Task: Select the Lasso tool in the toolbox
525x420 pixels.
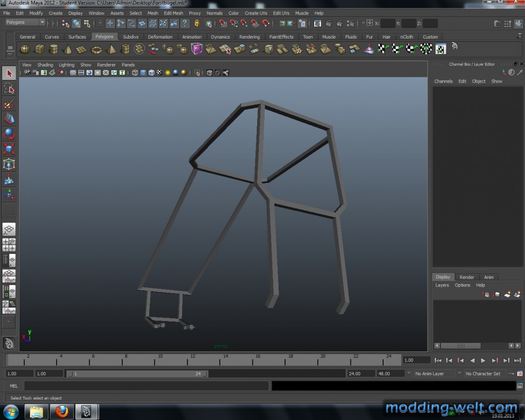Action: click(x=9, y=89)
